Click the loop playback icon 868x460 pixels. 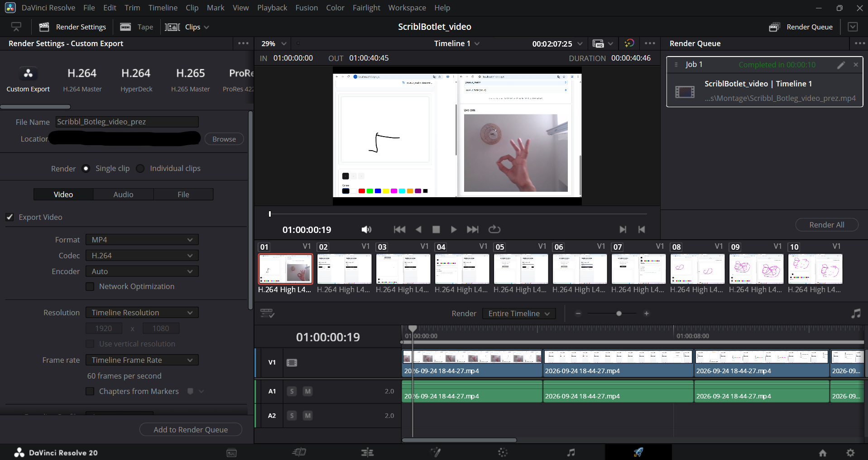[494, 229]
